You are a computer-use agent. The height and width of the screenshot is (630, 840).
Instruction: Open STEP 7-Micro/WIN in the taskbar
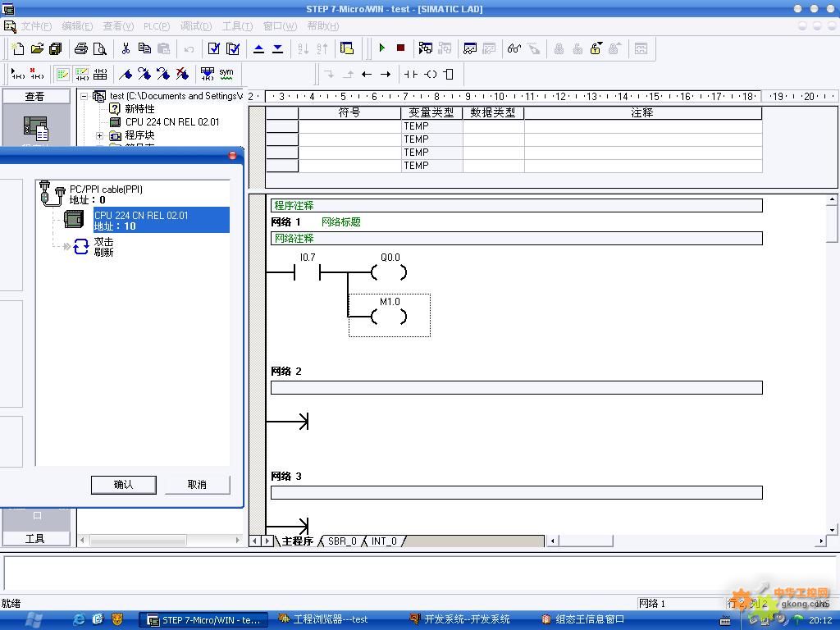pyautogui.click(x=205, y=620)
